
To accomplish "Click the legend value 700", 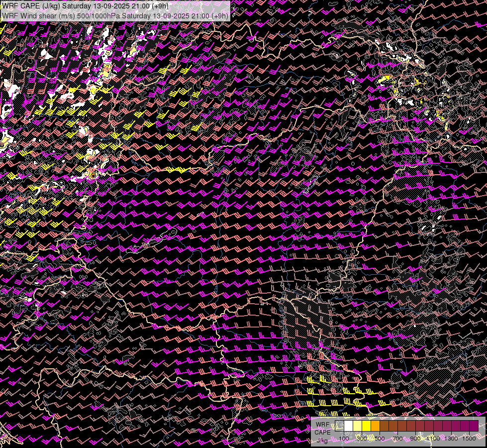I will (397, 439).
